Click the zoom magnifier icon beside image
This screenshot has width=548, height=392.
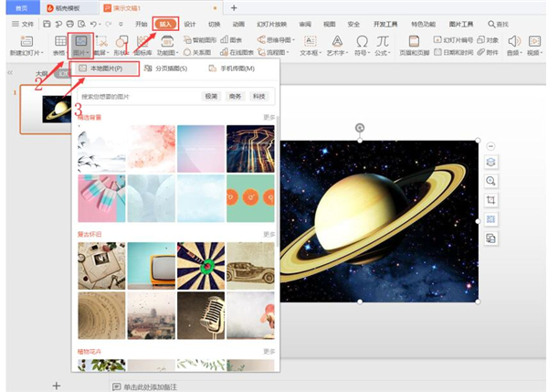[x=490, y=181]
